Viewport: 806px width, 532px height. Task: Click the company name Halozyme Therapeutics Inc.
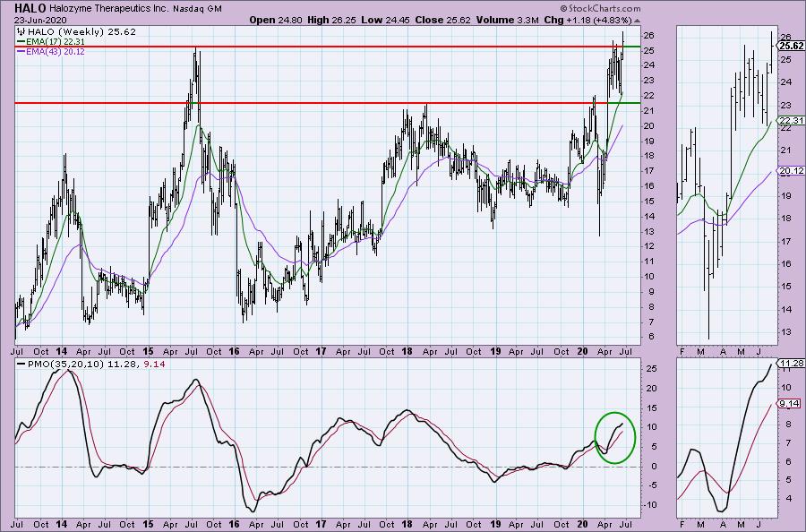pyautogui.click(x=109, y=9)
